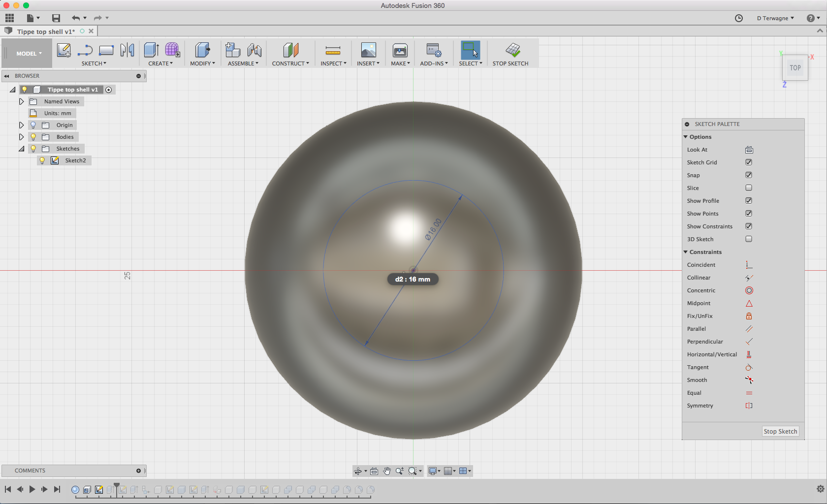Expand the Named Views folder
This screenshot has height=504, width=827.
(x=21, y=101)
